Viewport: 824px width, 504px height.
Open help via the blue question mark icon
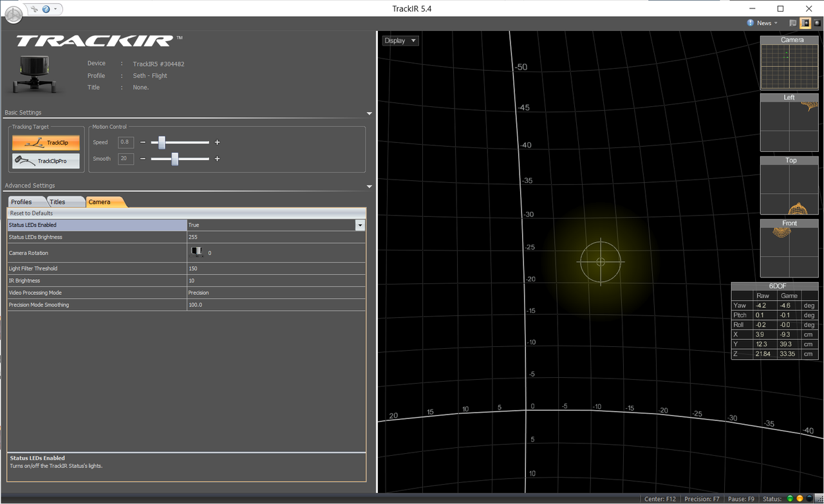(x=46, y=9)
